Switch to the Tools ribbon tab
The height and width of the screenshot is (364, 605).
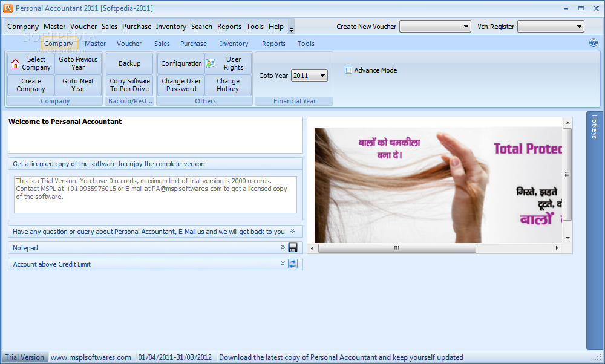coord(306,44)
